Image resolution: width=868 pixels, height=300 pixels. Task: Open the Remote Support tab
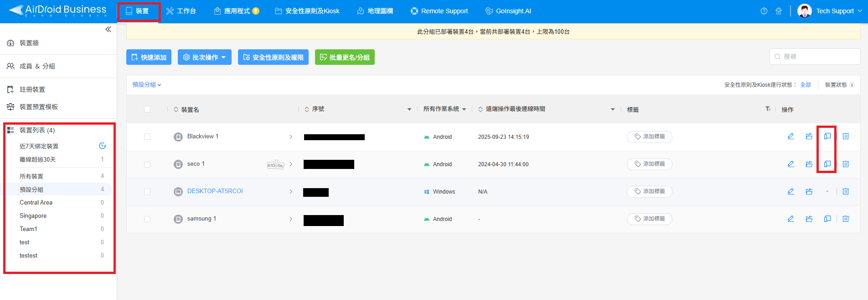(439, 11)
